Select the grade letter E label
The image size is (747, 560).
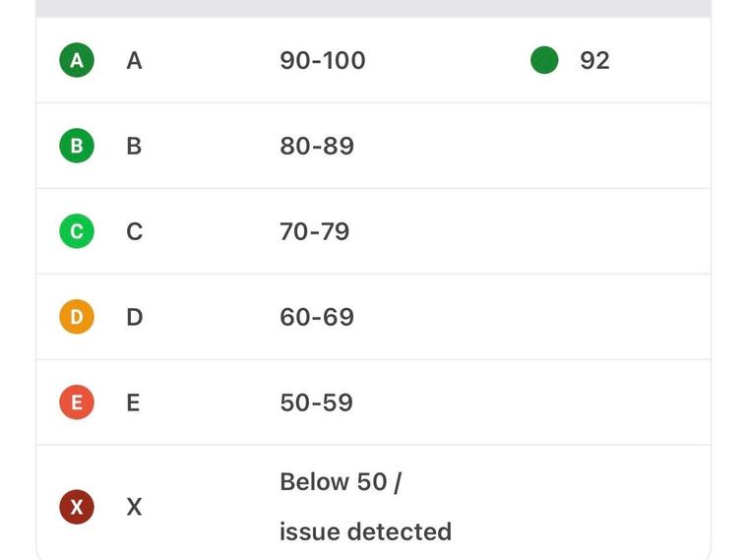(x=133, y=403)
